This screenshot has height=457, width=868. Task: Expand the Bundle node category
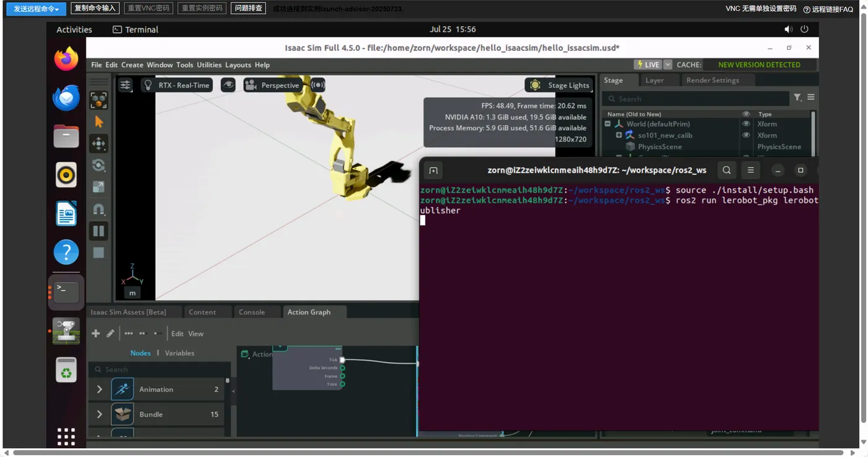click(99, 414)
